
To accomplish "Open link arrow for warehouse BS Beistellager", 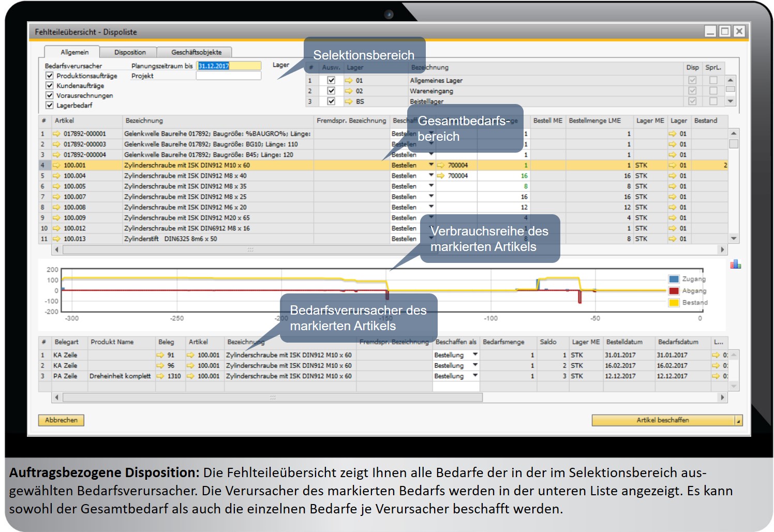I will click(x=349, y=101).
